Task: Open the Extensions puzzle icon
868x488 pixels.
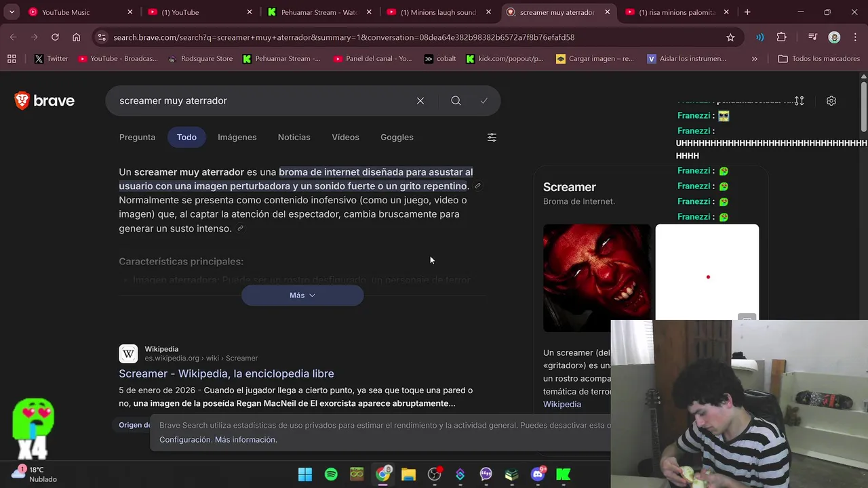Action: coord(782,37)
